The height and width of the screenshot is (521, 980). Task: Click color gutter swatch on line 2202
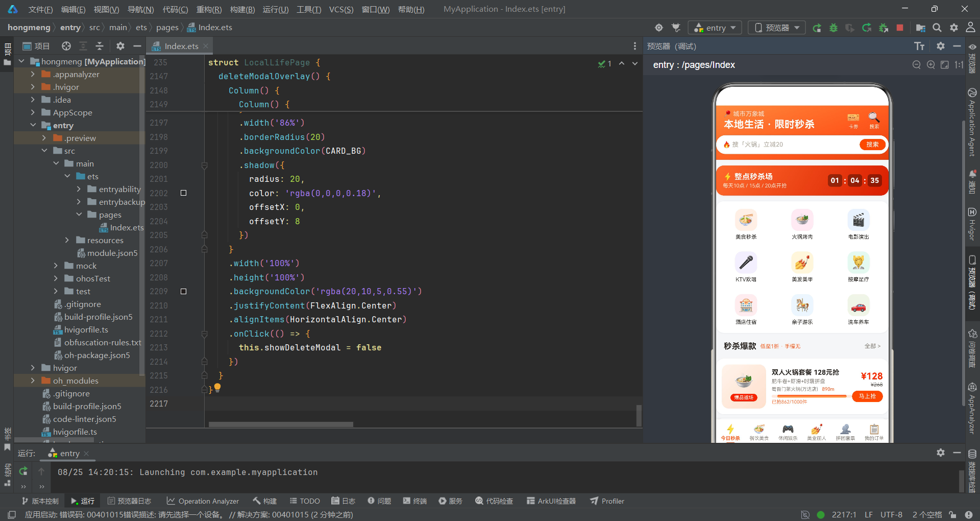pyautogui.click(x=184, y=193)
